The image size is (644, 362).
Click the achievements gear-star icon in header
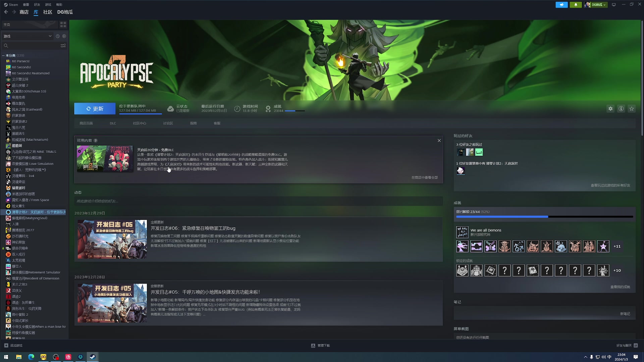(x=268, y=109)
